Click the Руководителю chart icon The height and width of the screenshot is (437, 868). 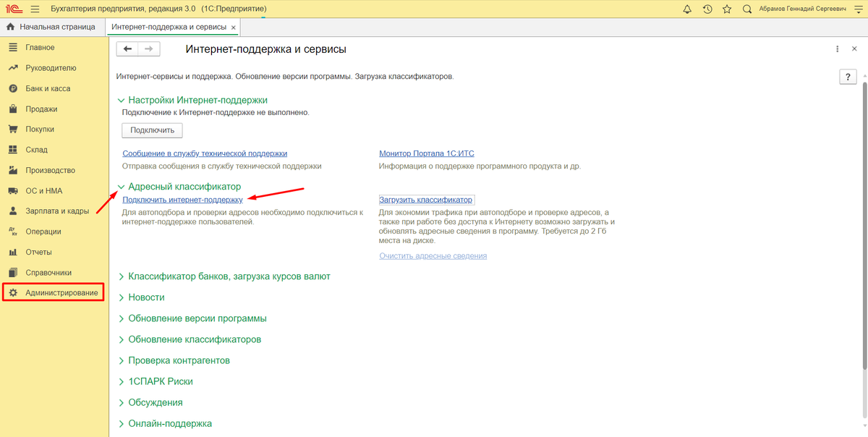[x=12, y=68]
